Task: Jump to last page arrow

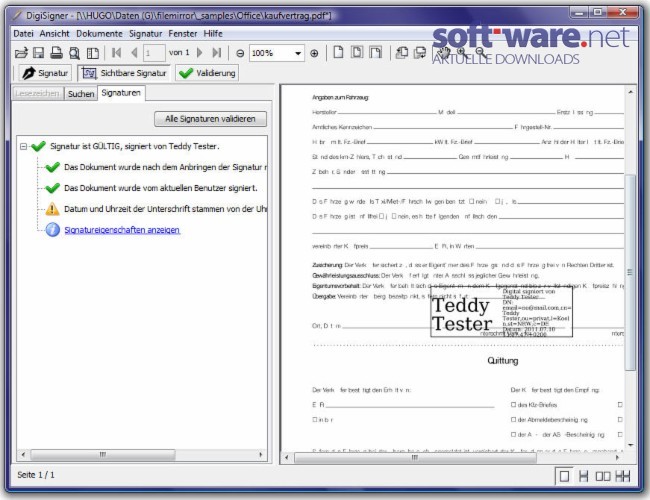Action: [x=216, y=53]
